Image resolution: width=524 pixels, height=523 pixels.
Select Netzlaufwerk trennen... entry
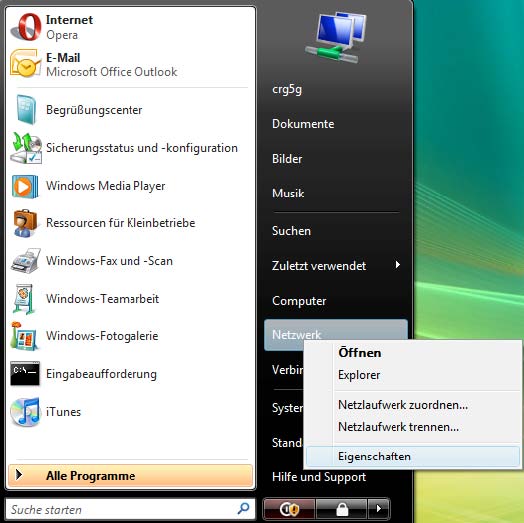(x=398, y=427)
